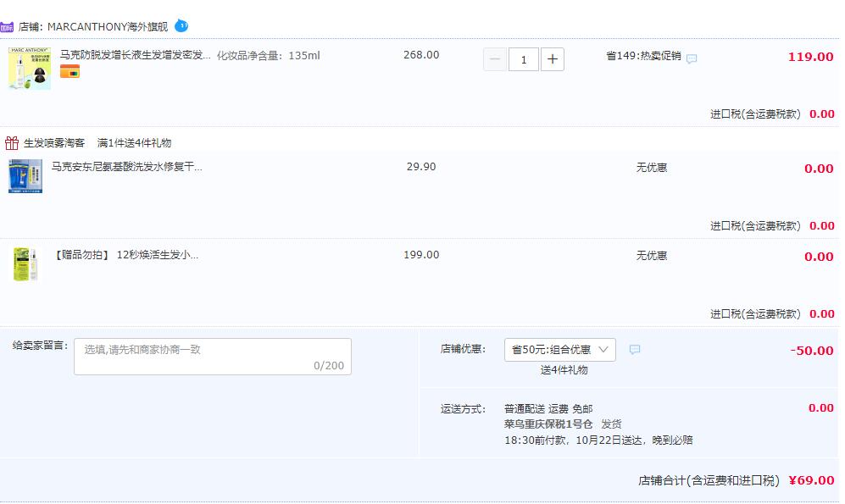Image resolution: width=845 pixels, height=504 pixels.
Task: Click the red gift box icon beside 生发喷雾淘客
Action: (x=12, y=142)
